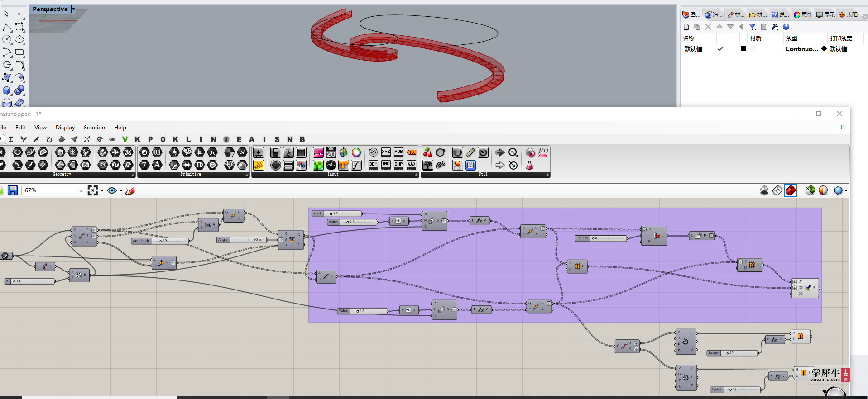Image resolution: width=868 pixels, height=399 pixels.
Task: Toggle the current layer checkmark for 默认值
Action: pos(720,49)
